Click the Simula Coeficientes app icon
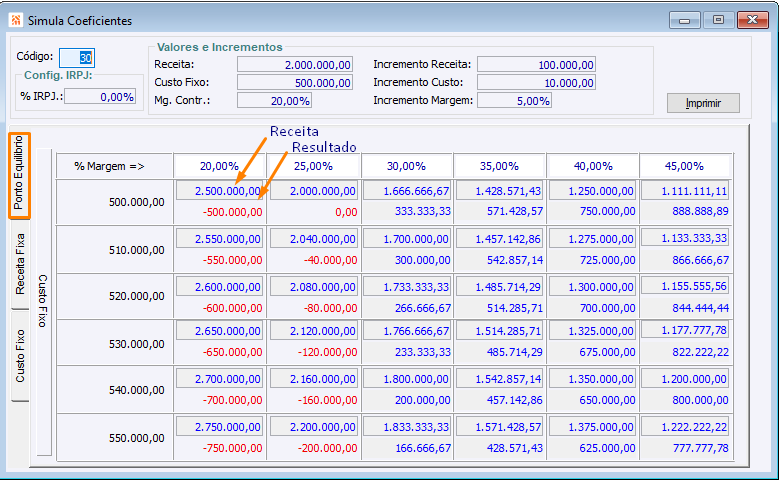The height and width of the screenshot is (481, 781). click(x=15, y=20)
